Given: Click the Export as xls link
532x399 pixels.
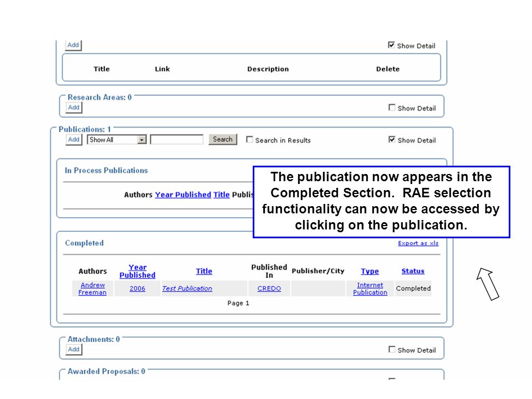Looking at the screenshot, I should (x=418, y=243).
